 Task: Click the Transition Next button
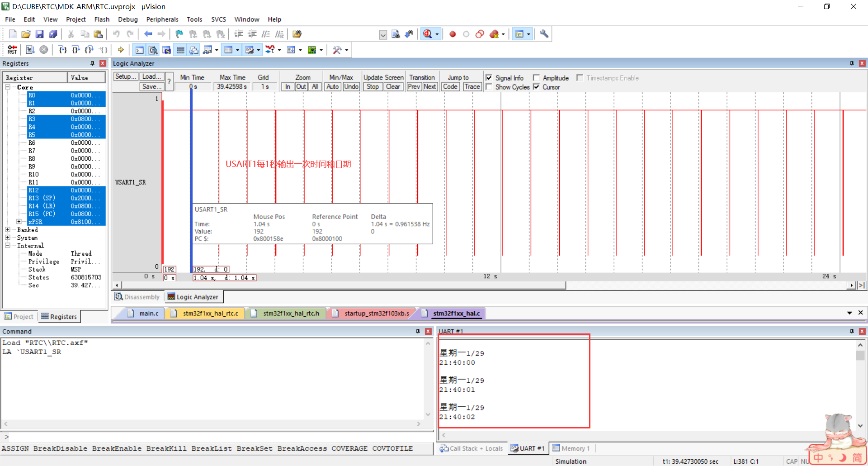point(429,86)
